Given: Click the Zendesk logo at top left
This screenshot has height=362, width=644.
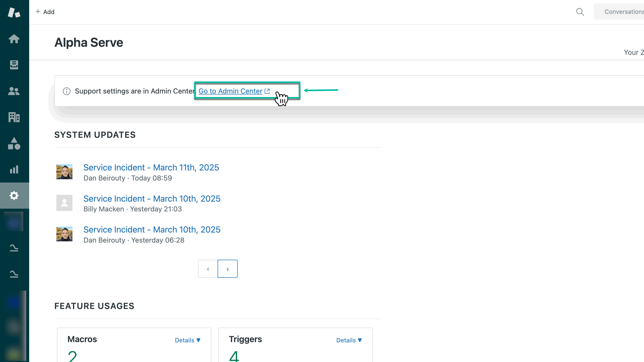Looking at the screenshot, I should [x=14, y=12].
